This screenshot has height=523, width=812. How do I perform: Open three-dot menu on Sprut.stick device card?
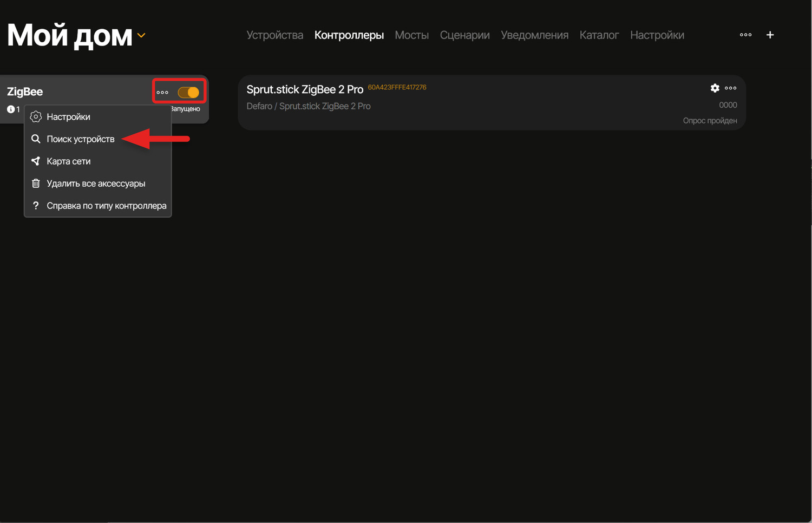pyautogui.click(x=730, y=88)
